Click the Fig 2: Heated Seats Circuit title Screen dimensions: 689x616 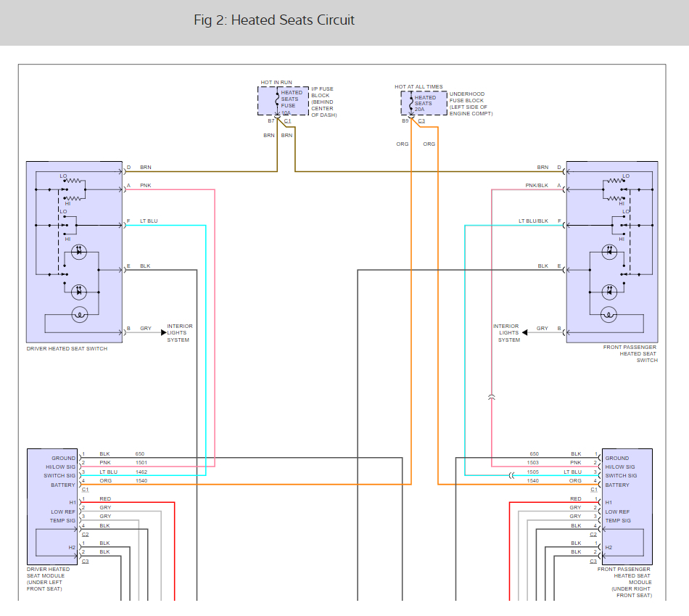click(x=274, y=20)
